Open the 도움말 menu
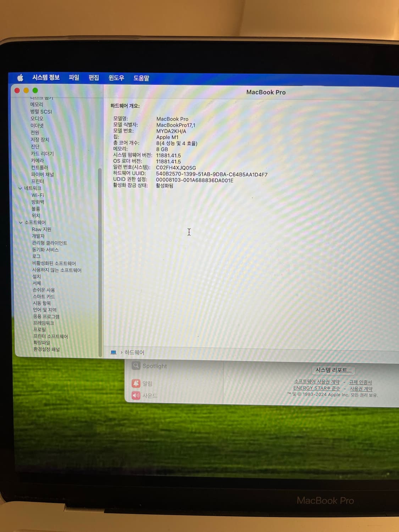 141,78
